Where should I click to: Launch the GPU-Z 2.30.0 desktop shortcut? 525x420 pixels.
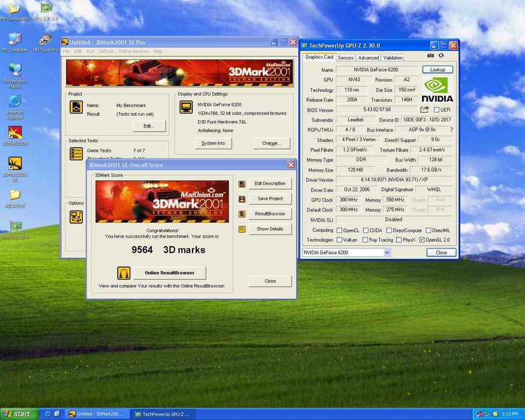15,229
